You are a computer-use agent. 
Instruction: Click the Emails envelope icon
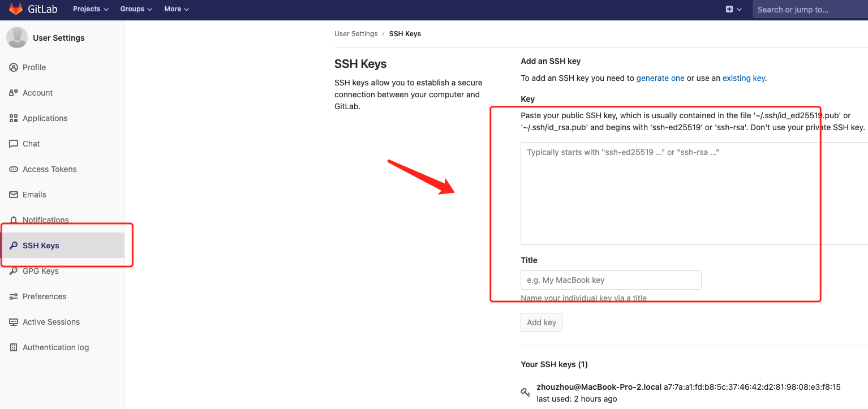[x=14, y=195]
